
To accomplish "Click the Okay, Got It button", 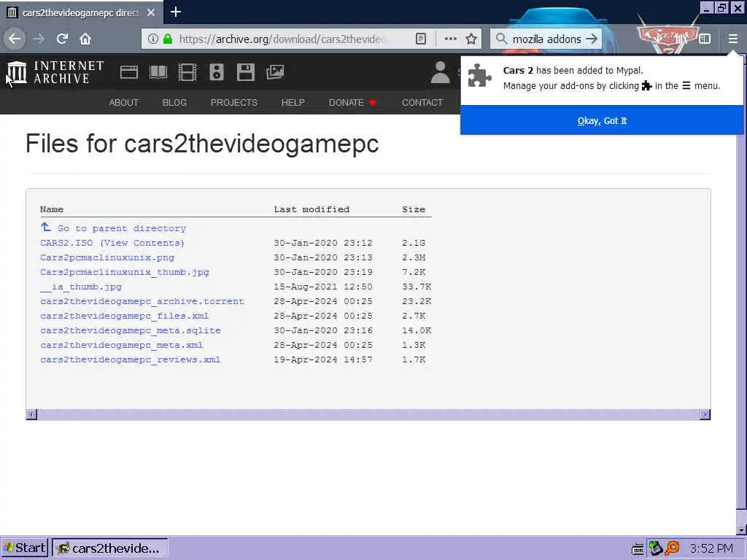I will [602, 120].
